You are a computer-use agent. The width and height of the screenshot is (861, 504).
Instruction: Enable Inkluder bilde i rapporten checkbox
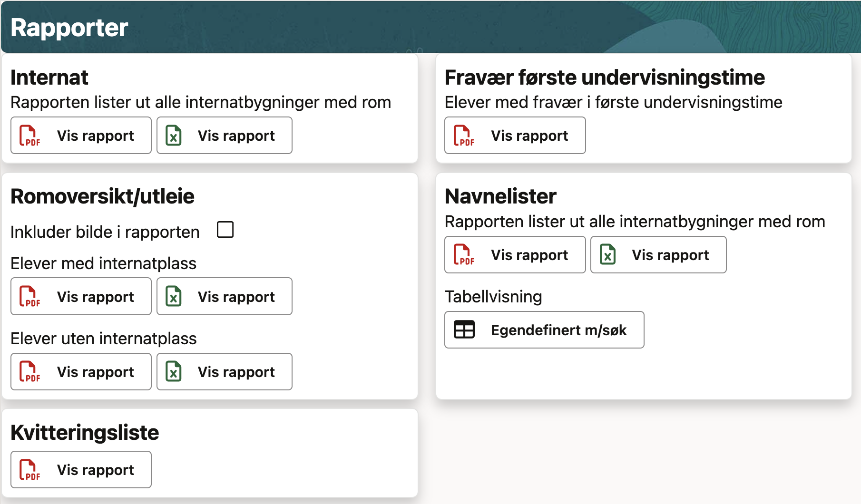[225, 230]
